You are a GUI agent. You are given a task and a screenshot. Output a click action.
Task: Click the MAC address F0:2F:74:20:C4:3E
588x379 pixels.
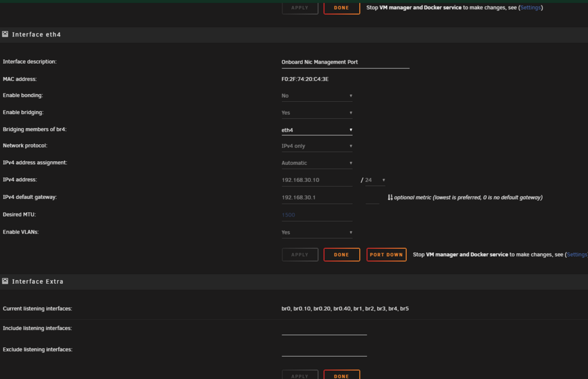pyautogui.click(x=305, y=79)
